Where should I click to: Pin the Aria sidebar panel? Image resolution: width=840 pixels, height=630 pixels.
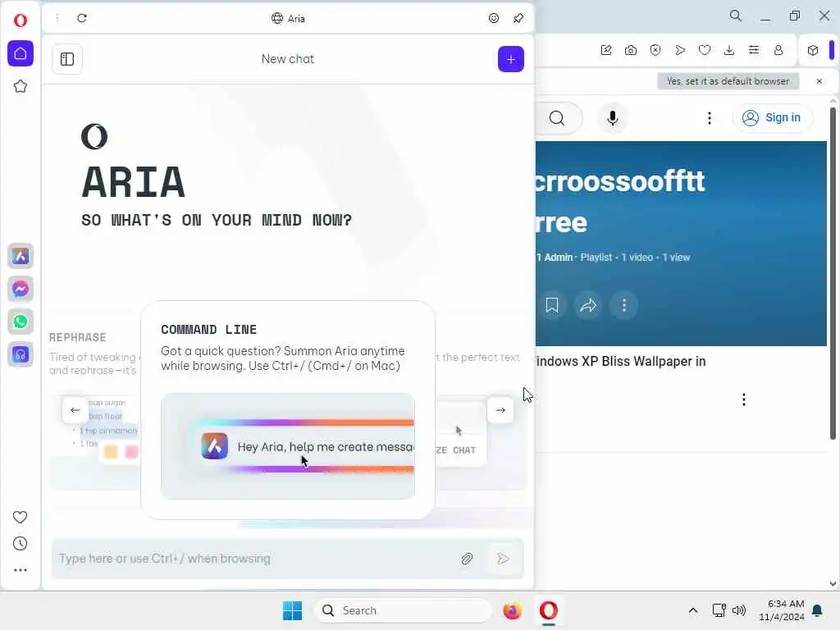(x=518, y=18)
